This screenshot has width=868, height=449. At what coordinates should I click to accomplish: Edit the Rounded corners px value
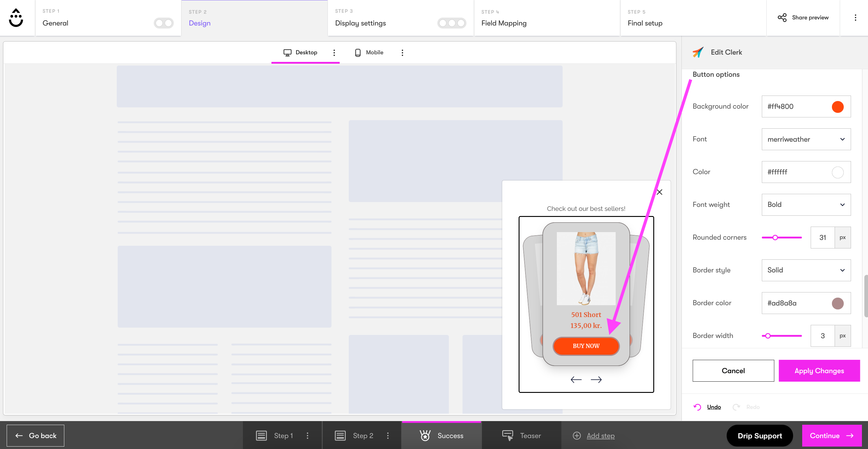(823, 237)
